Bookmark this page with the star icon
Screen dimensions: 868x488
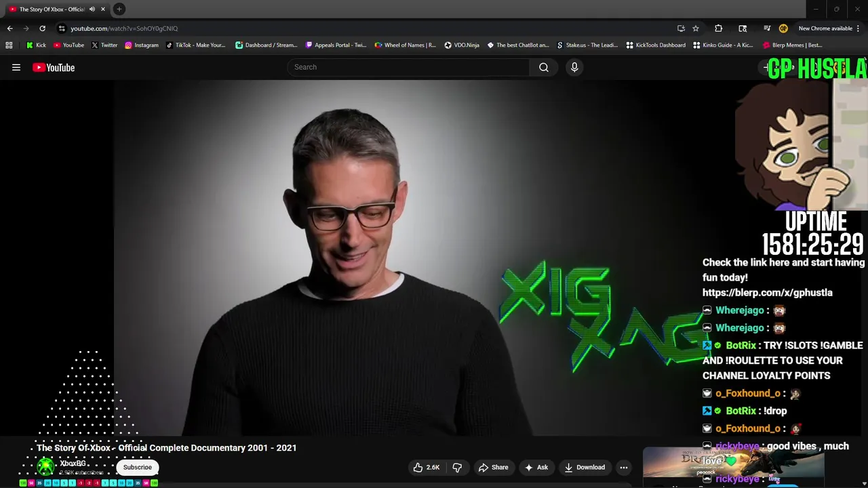(x=696, y=28)
